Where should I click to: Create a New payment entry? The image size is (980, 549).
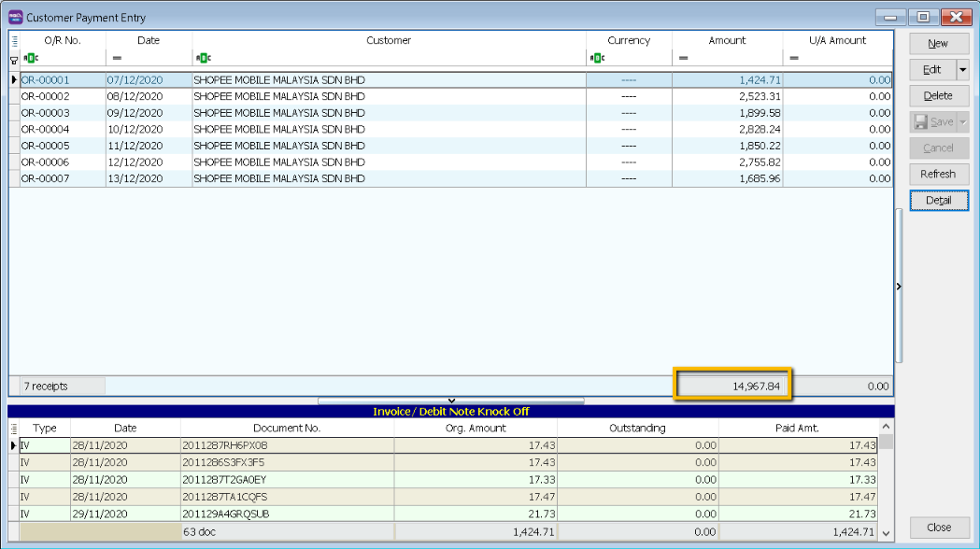pyautogui.click(x=938, y=44)
